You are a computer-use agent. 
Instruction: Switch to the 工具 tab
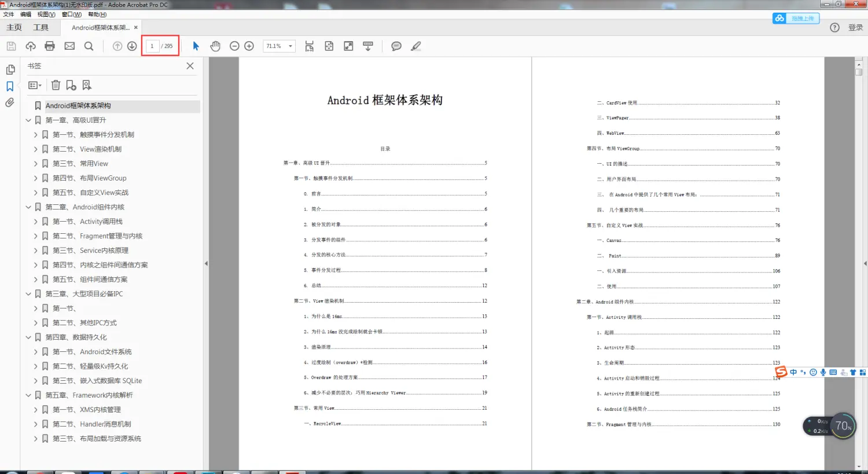click(41, 28)
